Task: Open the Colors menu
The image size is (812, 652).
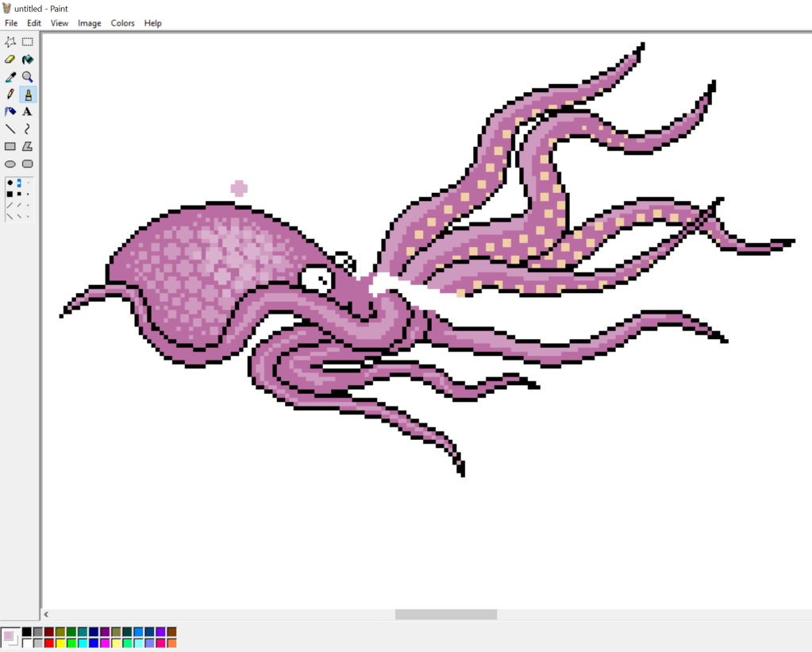Action: 122,23
